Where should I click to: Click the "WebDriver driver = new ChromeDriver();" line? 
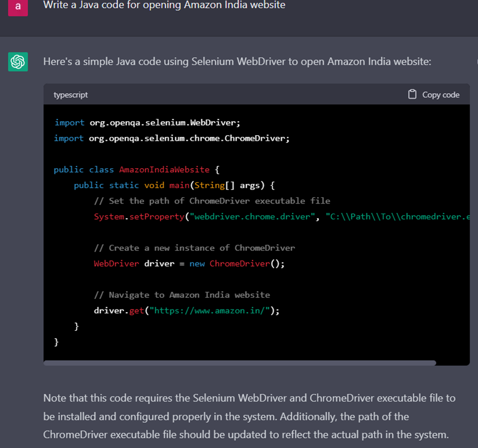[189, 264]
